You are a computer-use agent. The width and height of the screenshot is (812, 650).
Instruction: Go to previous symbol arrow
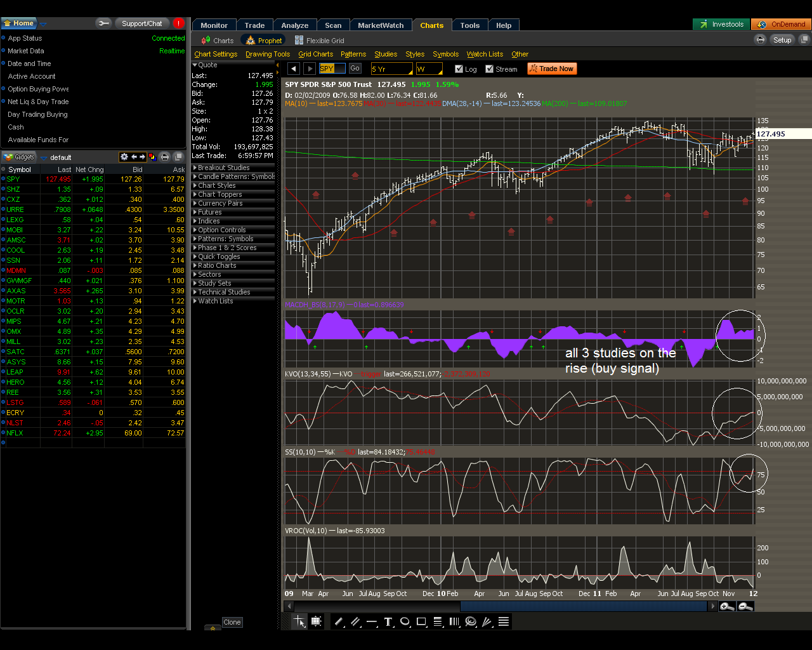tap(293, 69)
